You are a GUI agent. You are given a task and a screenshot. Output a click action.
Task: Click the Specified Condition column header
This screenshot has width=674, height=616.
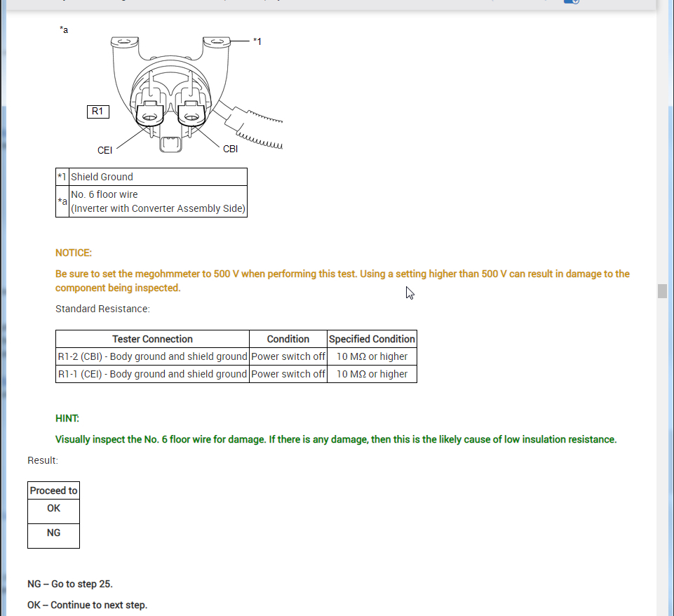pyautogui.click(x=372, y=339)
